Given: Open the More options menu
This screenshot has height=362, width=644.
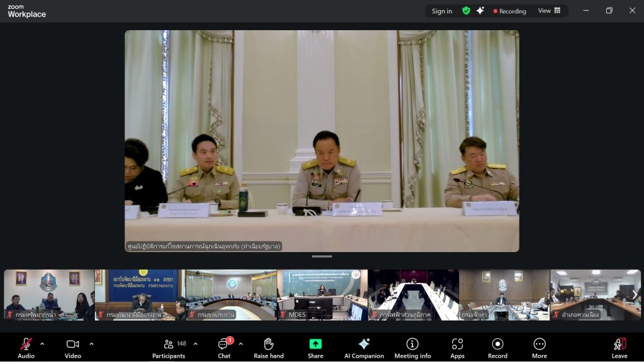Looking at the screenshot, I should pyautogui.click(x=539, y=348).
